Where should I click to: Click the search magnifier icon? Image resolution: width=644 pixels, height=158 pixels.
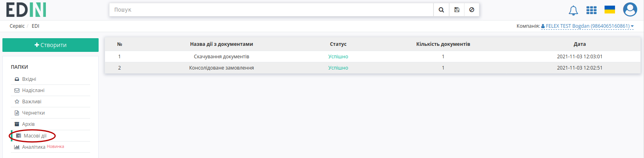click(441, 10)
